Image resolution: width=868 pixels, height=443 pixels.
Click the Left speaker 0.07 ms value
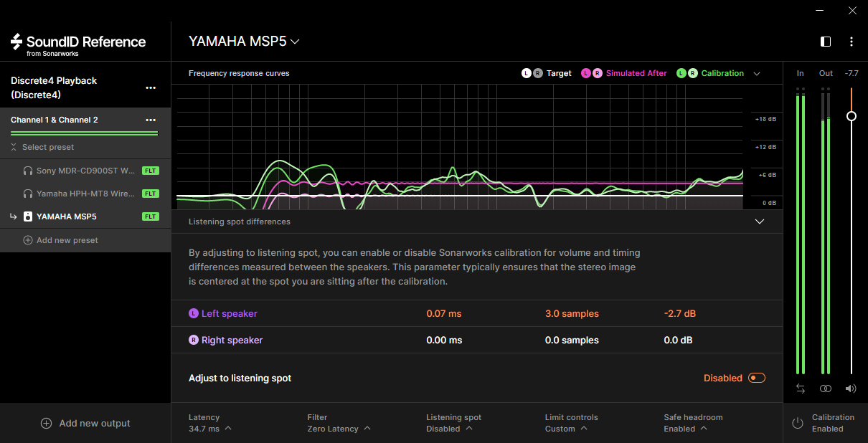444,313
